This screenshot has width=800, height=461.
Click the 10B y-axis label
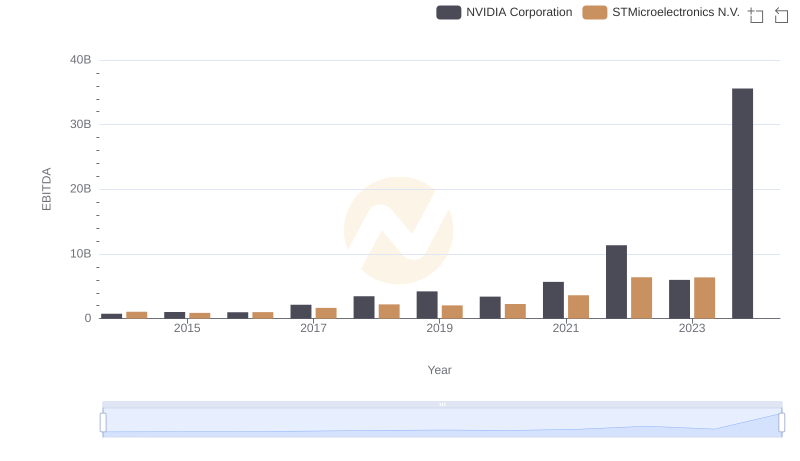click(81, 253)
